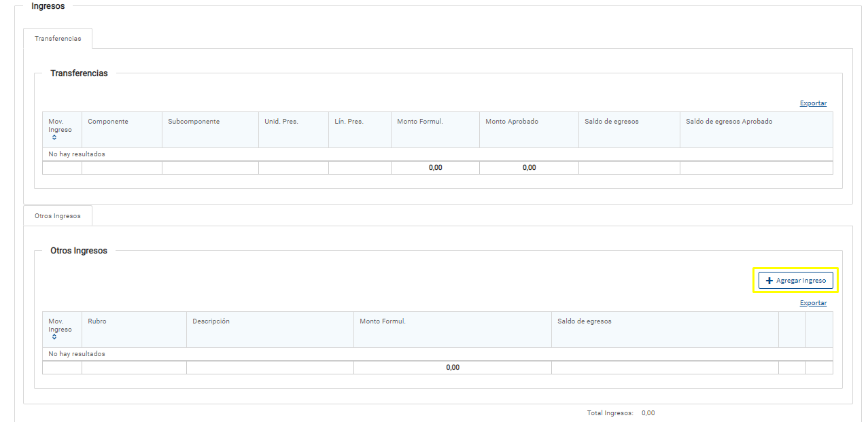Click the Monto Aprobado total cell showing 0,00
868x422 pixels.
point(529,168)
